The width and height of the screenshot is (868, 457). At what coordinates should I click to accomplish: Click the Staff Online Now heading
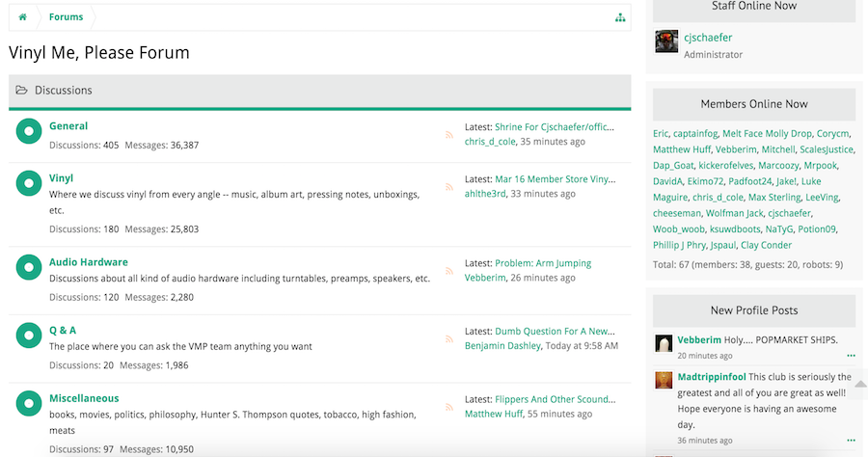754,6
